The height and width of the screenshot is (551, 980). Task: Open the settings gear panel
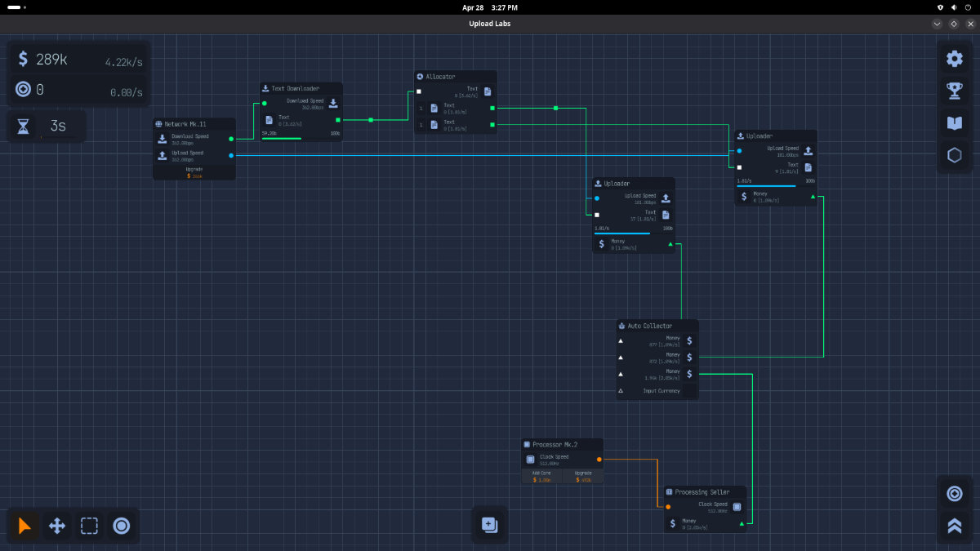pos(954,59)
